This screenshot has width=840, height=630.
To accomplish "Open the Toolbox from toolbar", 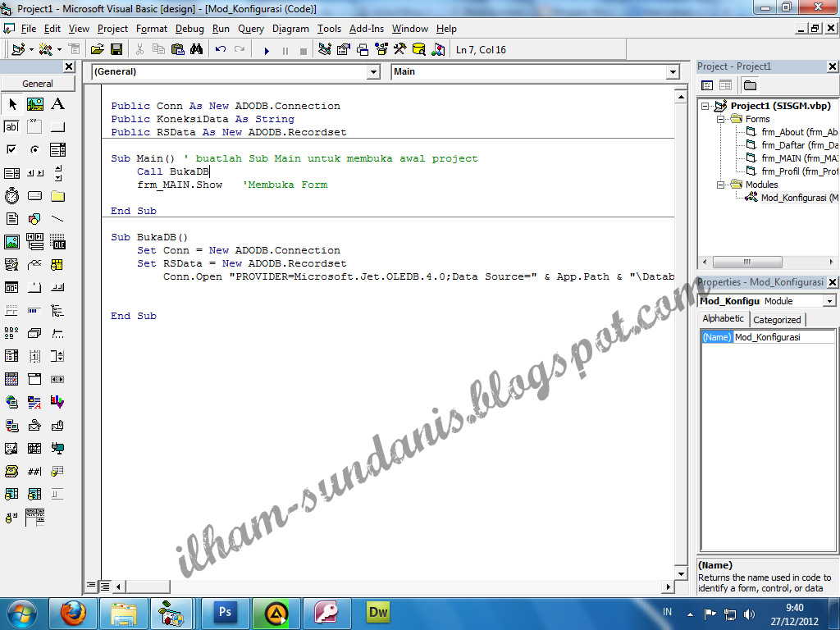I will (400, 50).
